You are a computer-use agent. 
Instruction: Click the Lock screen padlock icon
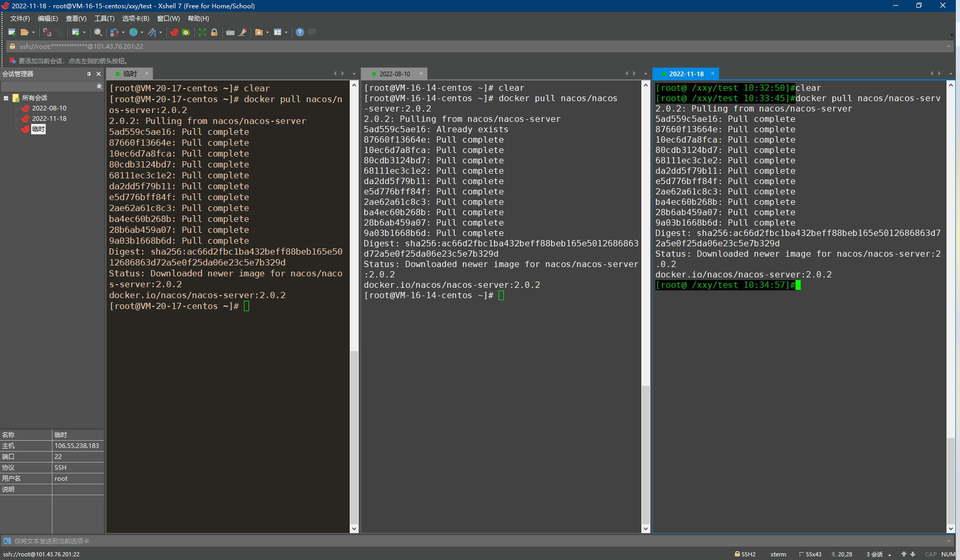[x=214, y=32]
